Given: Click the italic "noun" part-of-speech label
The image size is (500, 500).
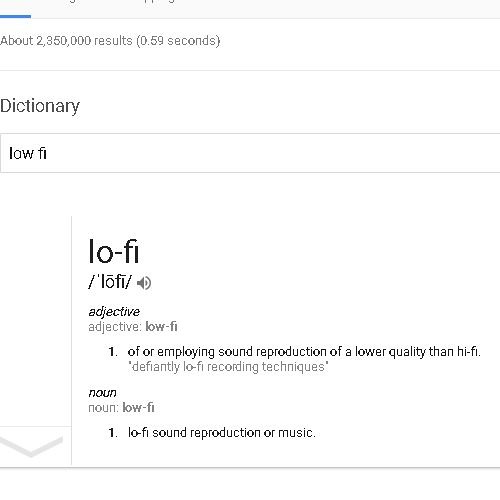Looking at the screenshot, I should tap(102, 393).
